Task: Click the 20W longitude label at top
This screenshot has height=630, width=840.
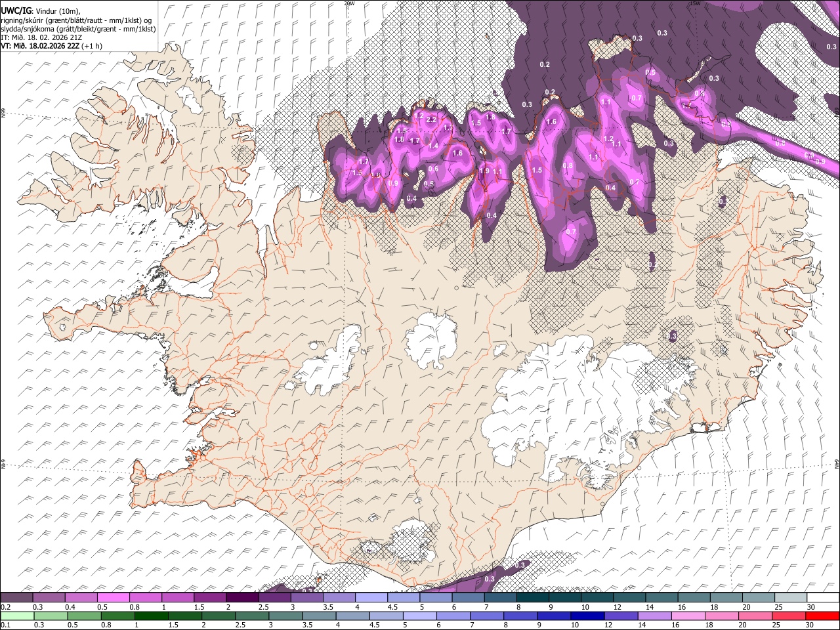Action: pos(349,3)
